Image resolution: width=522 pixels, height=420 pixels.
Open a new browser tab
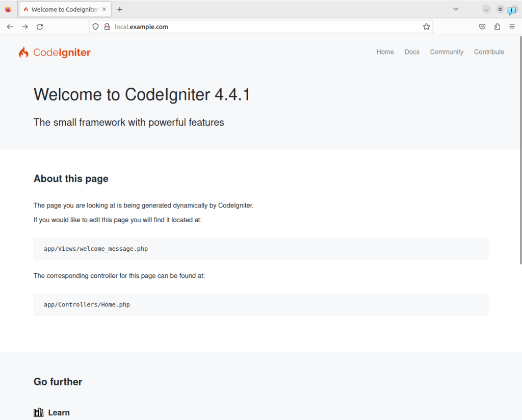point(119,9)
